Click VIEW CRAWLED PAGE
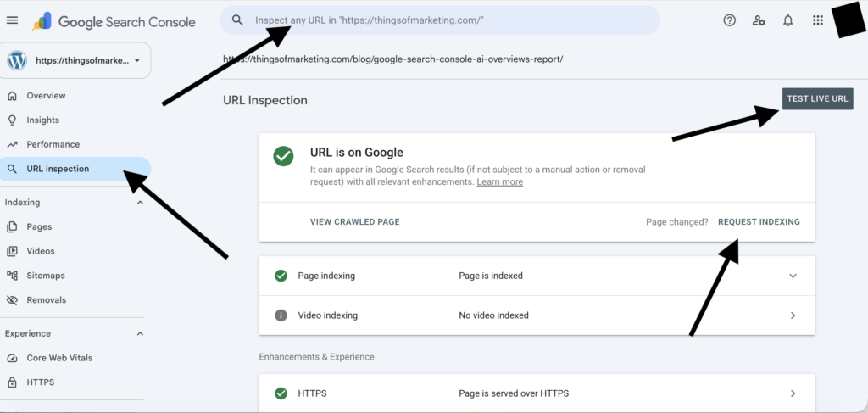 355,222
